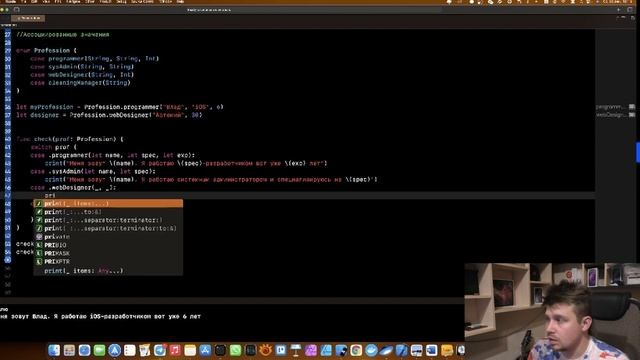Viewport: 640px width, 360px height.
Task: Choose print(_:...to:&) completion
Action: pyautogui.click(x=108, y=212)
